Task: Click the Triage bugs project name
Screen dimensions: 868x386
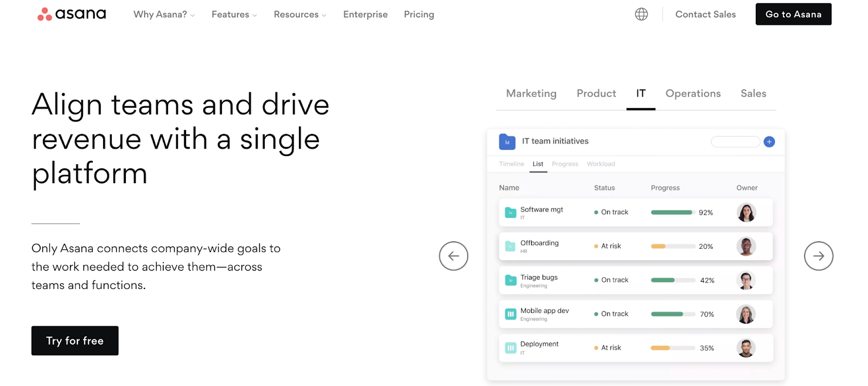Action: point(539,277)
